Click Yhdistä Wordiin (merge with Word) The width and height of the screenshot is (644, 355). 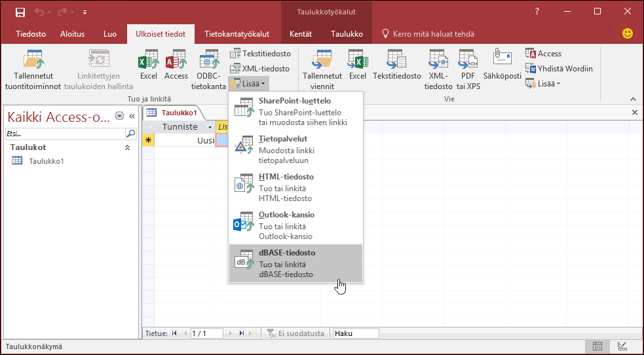click(x=559, y=69)
